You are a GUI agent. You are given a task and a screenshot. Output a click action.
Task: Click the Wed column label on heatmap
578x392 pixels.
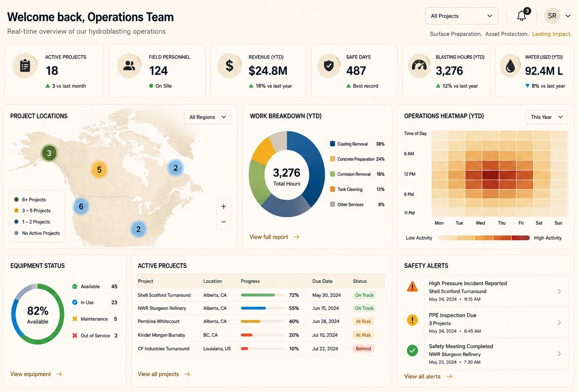pos(480,223)
